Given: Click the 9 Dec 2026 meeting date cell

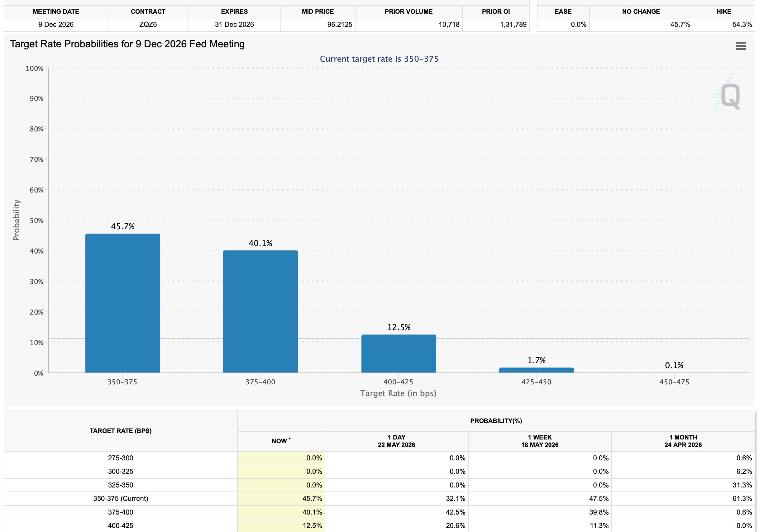Looking at the screenshot, I should coord(56,25).
